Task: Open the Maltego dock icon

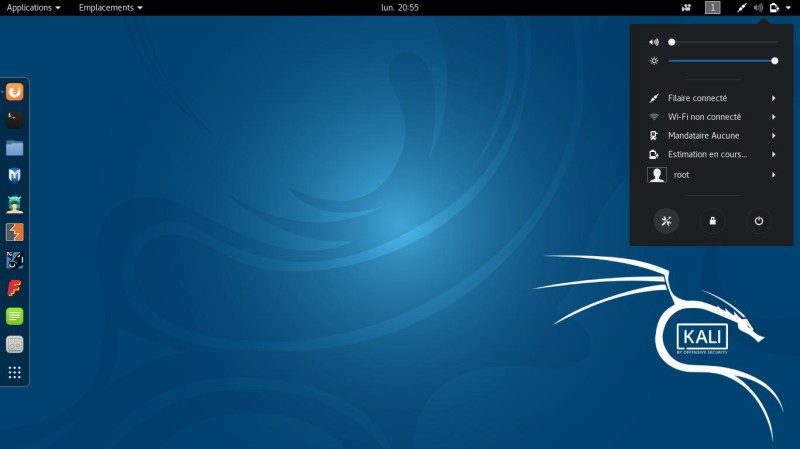Action: coord(14,260)
